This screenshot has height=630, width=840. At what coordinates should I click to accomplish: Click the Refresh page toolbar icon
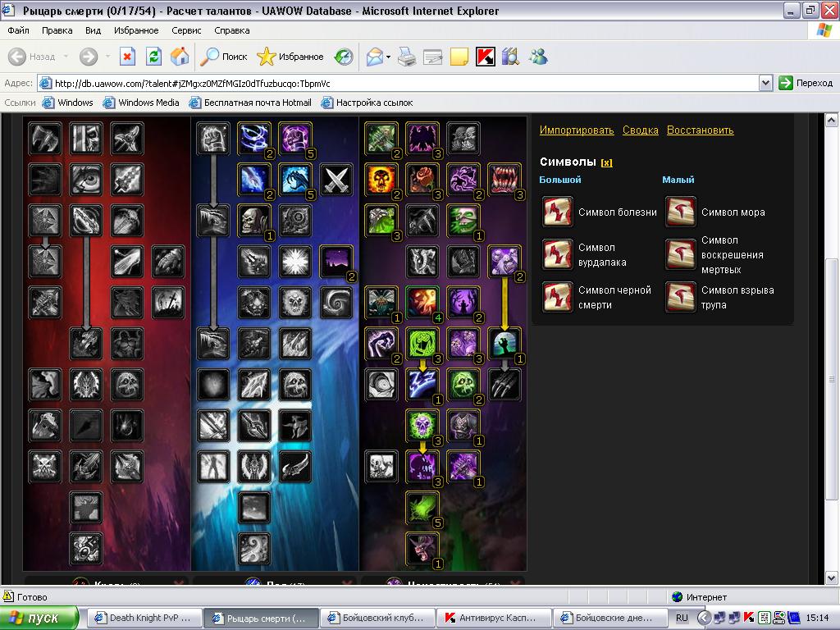point(153,57)
